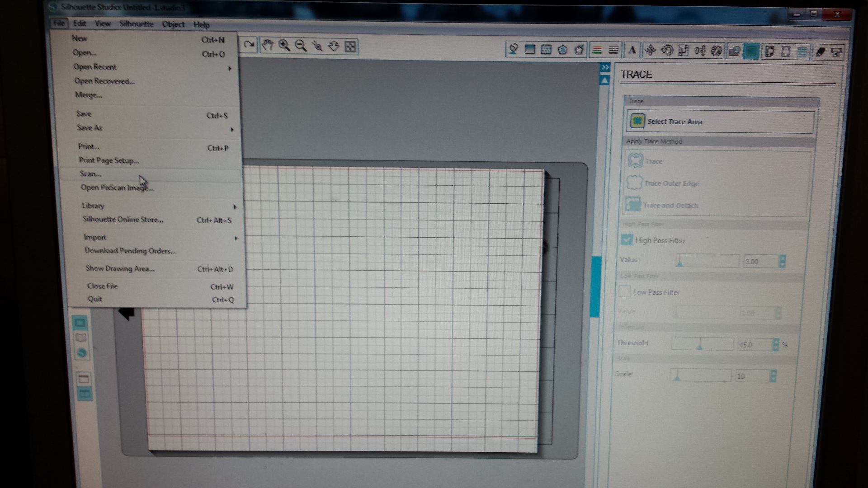The height and width of the screenshot is (488, 868).
Task: Select the Pan hand tool
Action: click(268, 45)
